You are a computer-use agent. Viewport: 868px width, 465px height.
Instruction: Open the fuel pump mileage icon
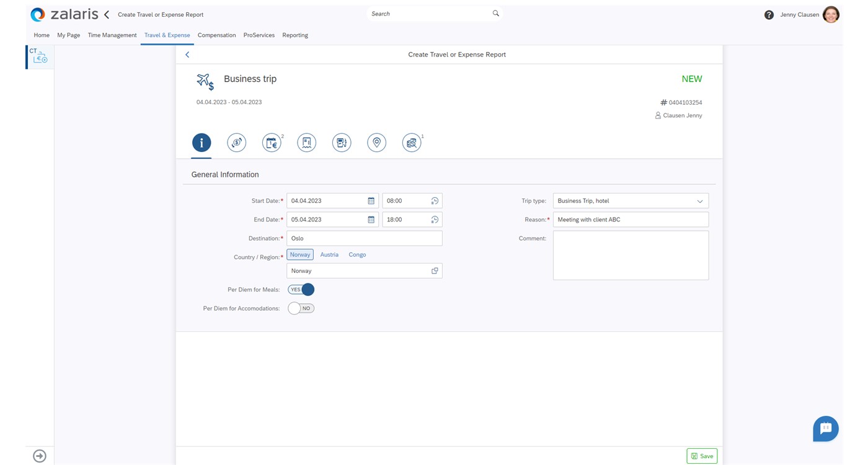342,143
